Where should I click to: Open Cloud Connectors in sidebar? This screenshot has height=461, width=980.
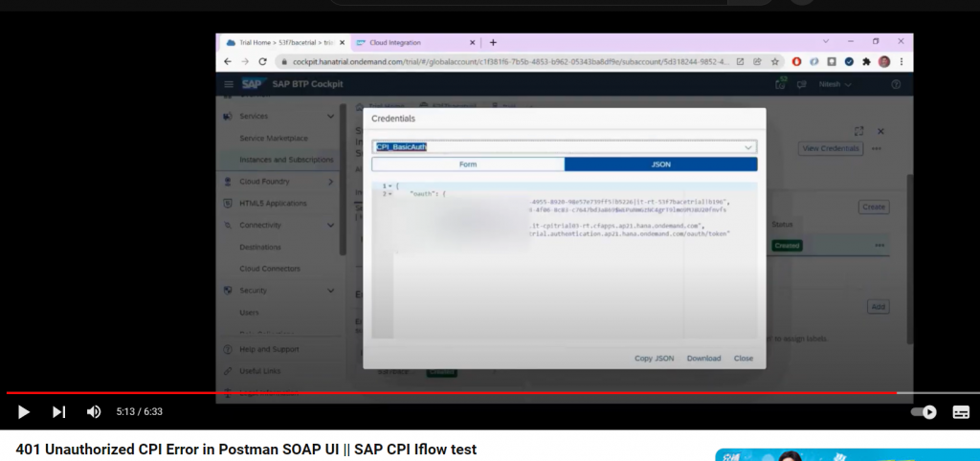pyautogui.click(x=269, y=269)
